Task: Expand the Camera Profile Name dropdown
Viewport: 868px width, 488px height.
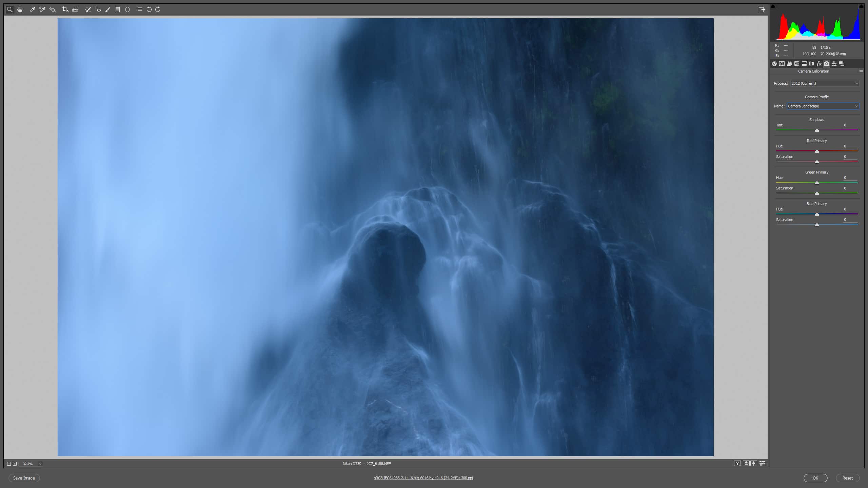Action: 823,106
